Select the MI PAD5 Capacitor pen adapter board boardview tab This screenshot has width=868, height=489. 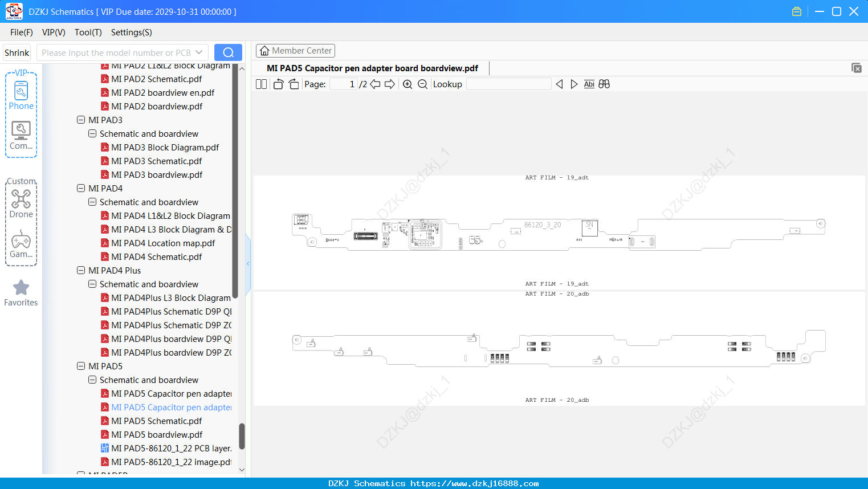point(372,68)
